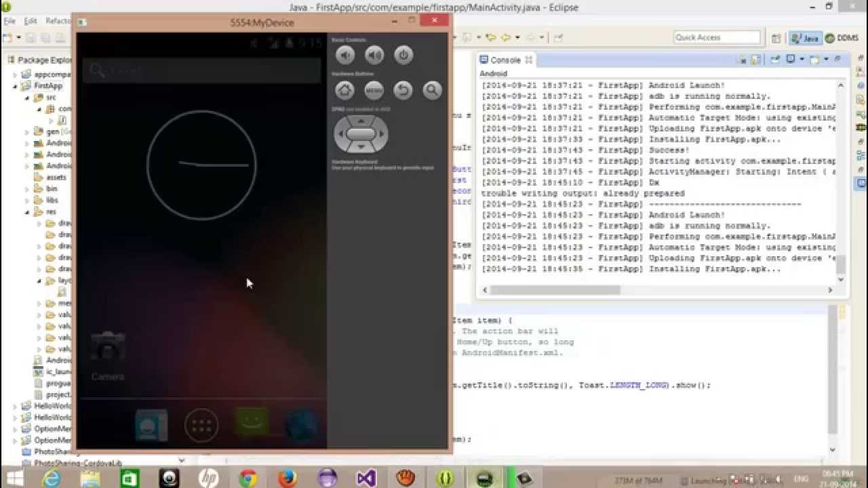This screenshot has width=868, height=488.
Task: Click the LENGTH_LONG constant in editor code
Action: 637,385
